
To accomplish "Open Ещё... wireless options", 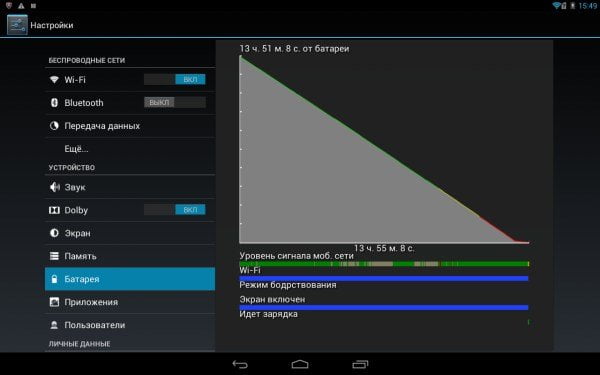I will coord(130,149).
